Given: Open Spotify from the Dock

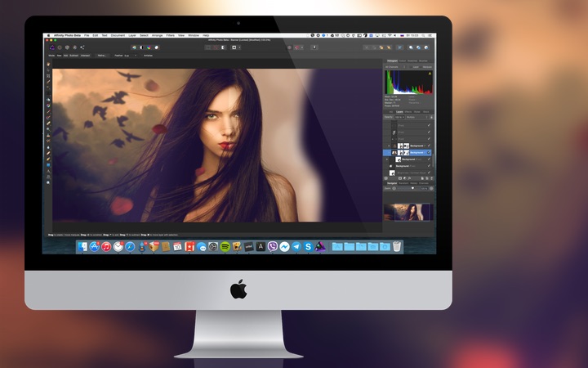Looking at the screenshot, I should [x=225, y=247].
